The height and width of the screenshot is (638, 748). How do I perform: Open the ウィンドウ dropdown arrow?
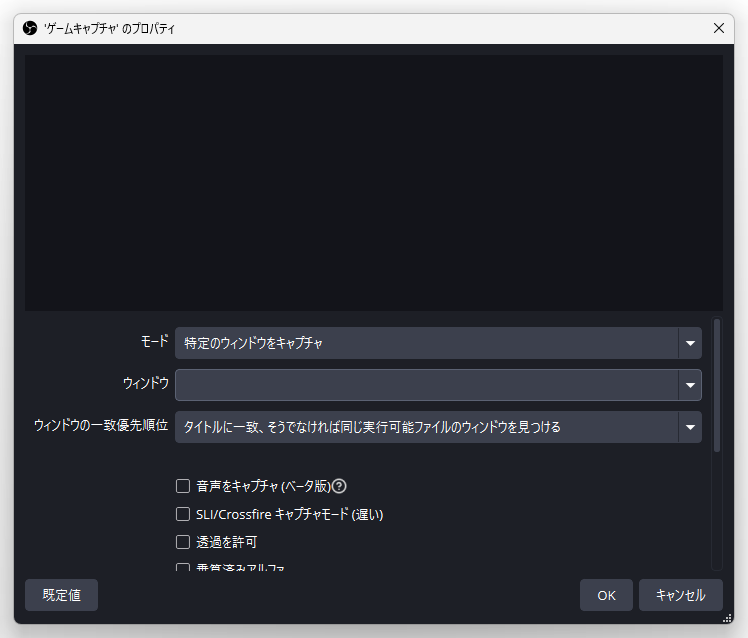click(689, 385)
